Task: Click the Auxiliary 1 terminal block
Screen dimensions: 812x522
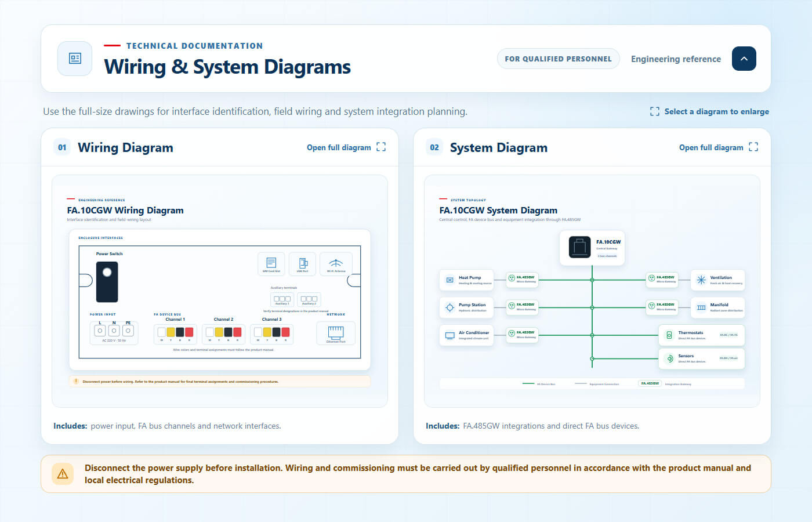Action: tap(282, 299)
